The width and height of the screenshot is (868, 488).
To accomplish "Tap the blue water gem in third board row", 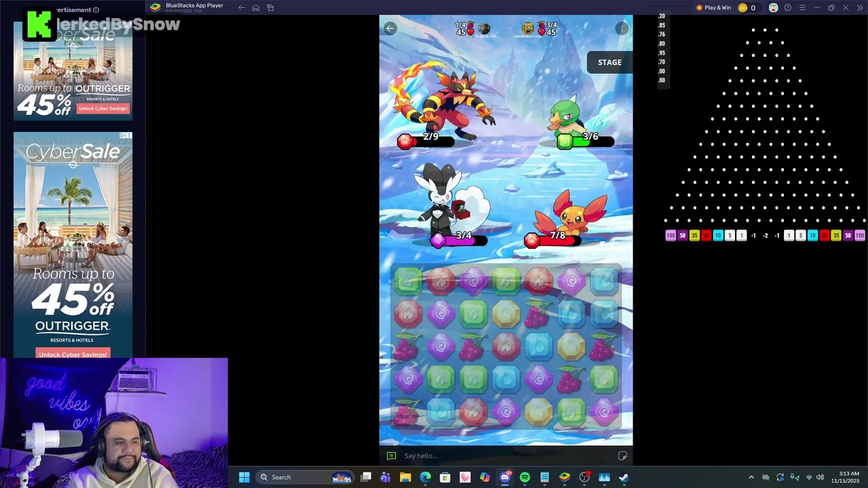I will (x=538, y=346).
